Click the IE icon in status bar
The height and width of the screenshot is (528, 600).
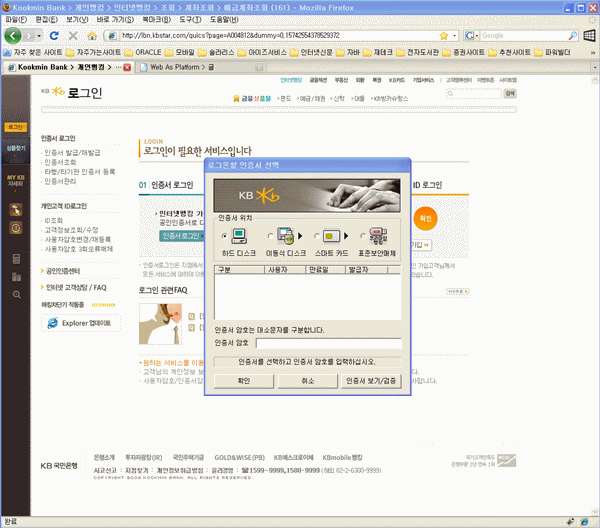point(584,521)
